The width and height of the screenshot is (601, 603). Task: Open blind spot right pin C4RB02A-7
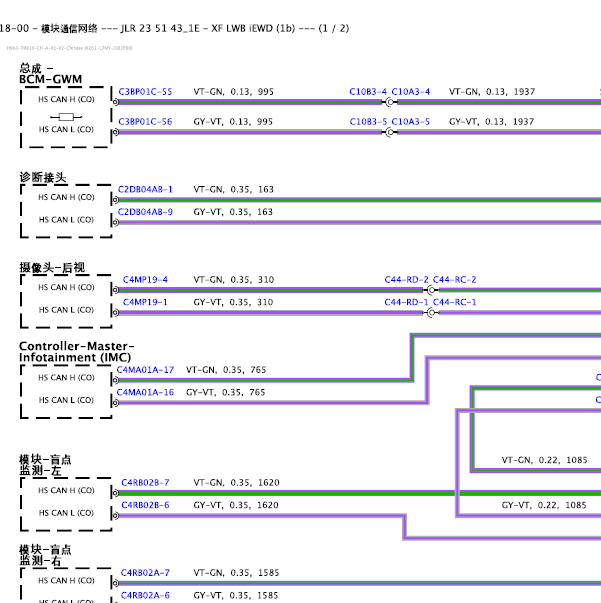click(145, 573)
